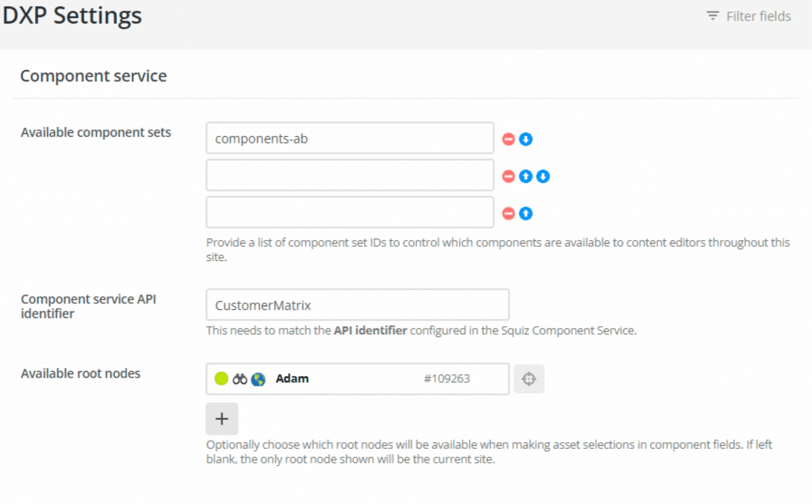Toggle the green status indicator on Adam
The width and height of the screenshot is (812, 504).
[220, 379]
